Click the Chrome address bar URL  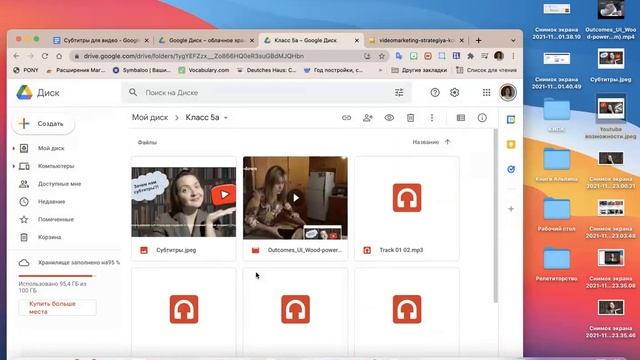[x=193, y=56]
